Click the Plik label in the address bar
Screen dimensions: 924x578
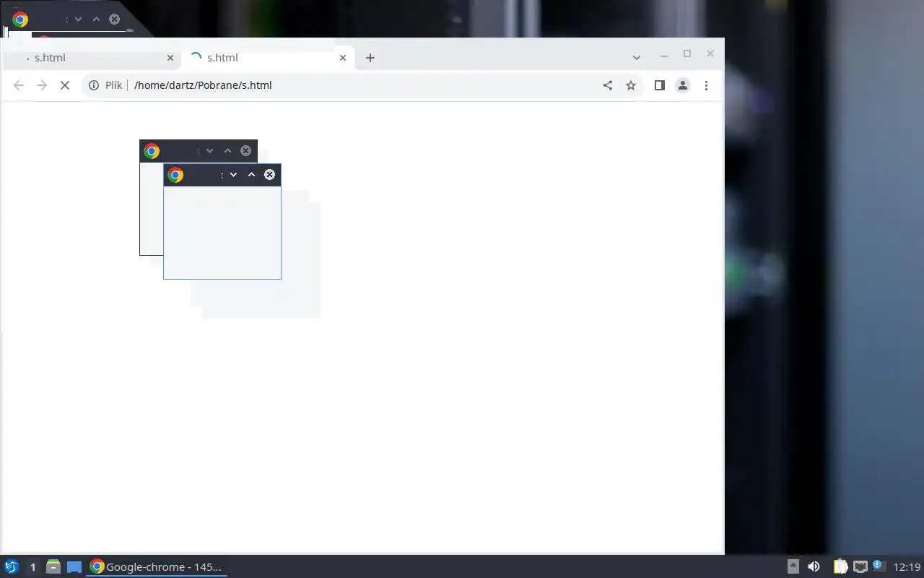[113, 85]
